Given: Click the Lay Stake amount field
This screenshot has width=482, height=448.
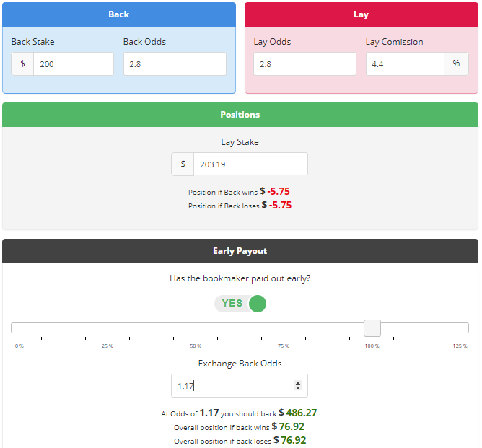Looking at the screenshot, I should pyautogui.click(x=250, y=164).
